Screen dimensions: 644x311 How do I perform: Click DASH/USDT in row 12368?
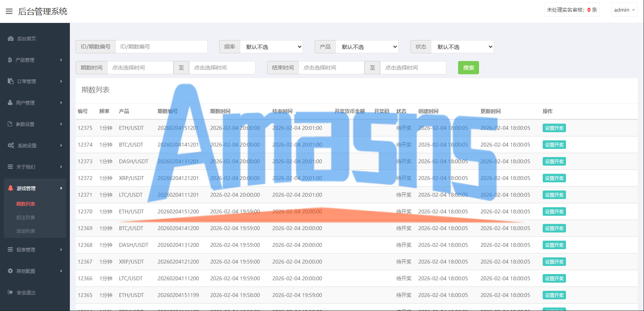click(x=134, y=245)
